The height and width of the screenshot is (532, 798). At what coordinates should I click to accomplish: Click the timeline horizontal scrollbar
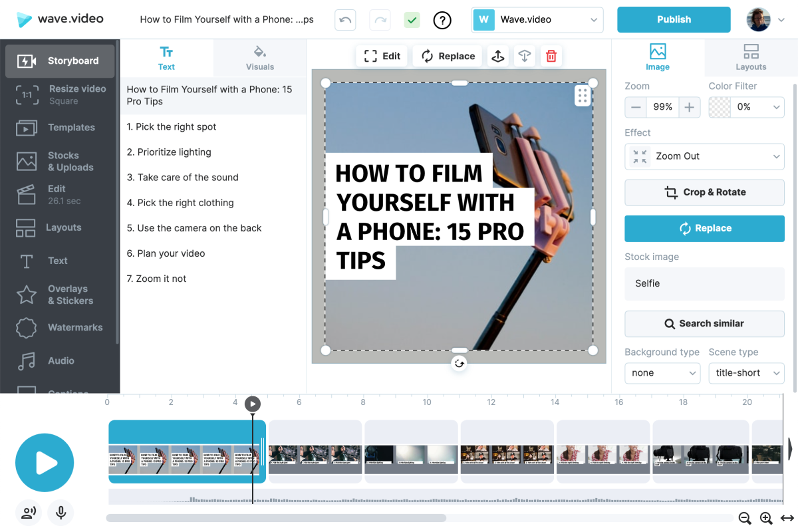(x=276, y=518)
